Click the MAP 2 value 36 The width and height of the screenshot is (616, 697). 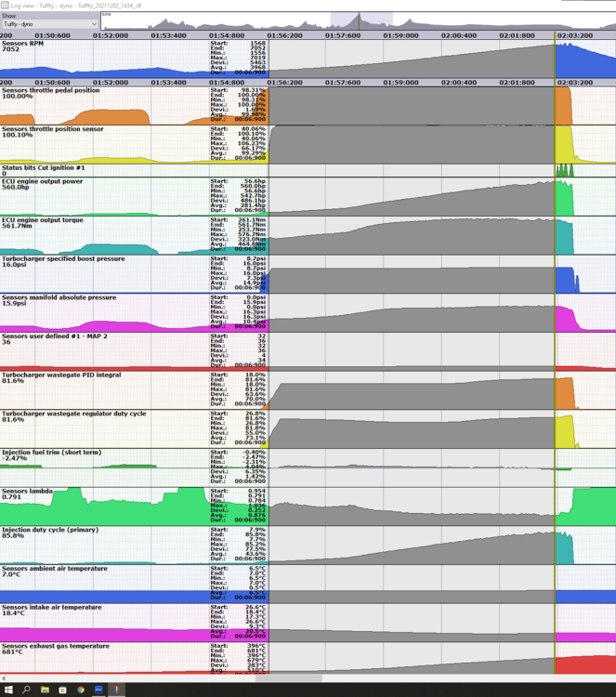[x=7, y=341]
